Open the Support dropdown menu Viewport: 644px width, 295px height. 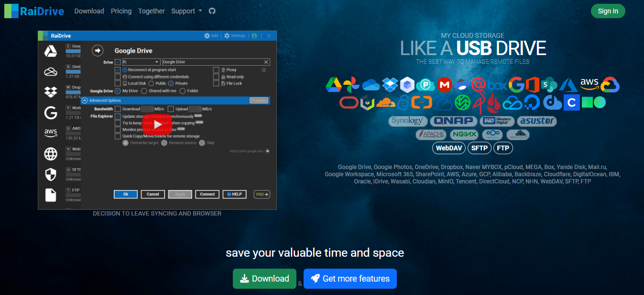click(x=186, y=11)
